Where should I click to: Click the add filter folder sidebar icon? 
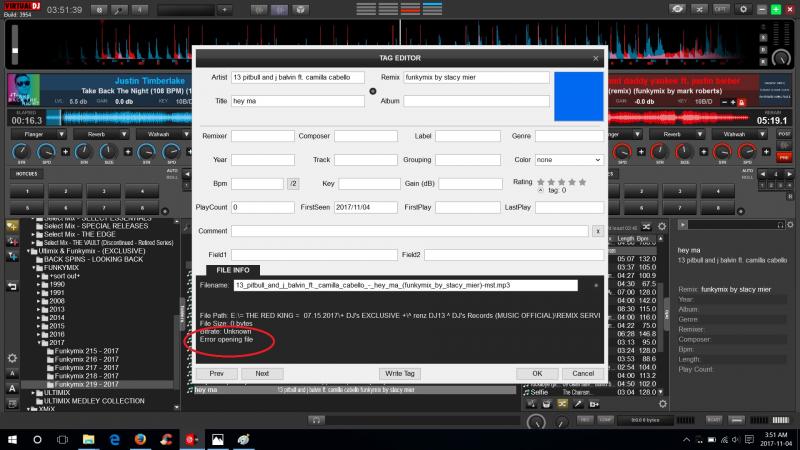12,257
